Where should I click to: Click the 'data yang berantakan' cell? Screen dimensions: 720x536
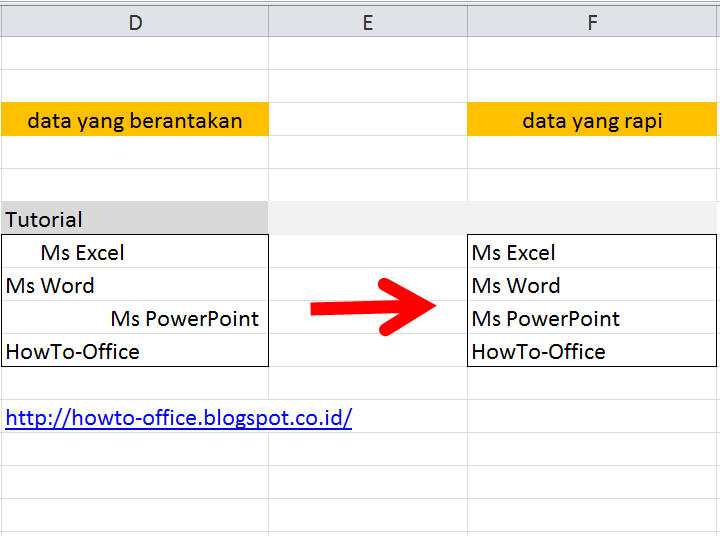pos(135,119)
